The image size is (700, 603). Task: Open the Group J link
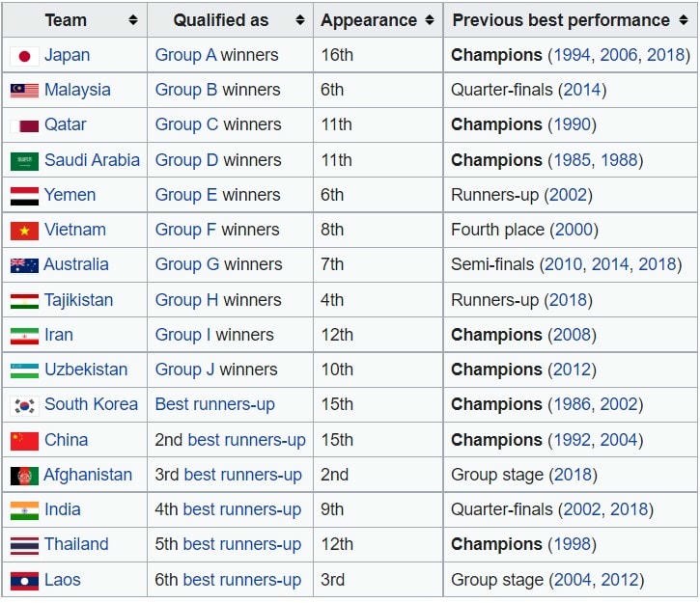tap(184, 370)
